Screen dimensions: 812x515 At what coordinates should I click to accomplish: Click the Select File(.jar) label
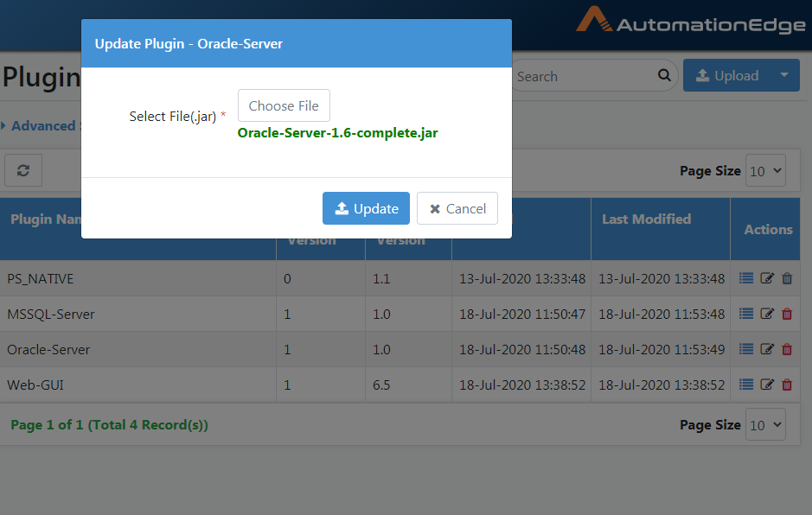(x=172, y=117)
